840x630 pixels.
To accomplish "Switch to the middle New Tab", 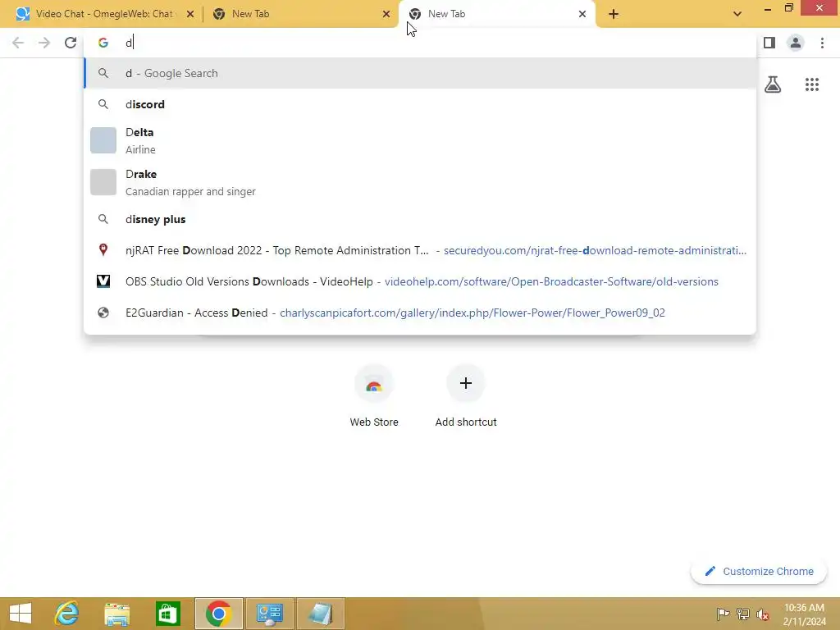I will (300, 14).
